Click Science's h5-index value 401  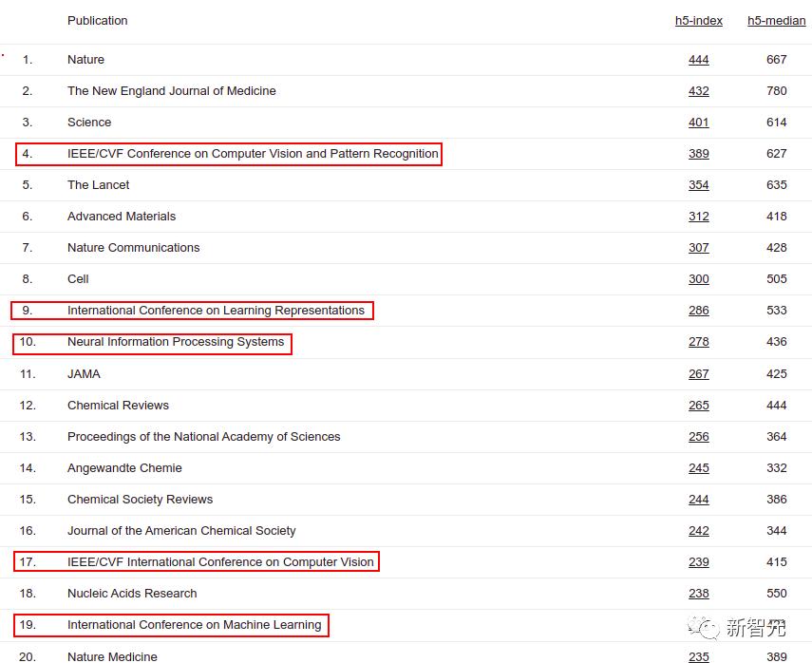[698, 123]
